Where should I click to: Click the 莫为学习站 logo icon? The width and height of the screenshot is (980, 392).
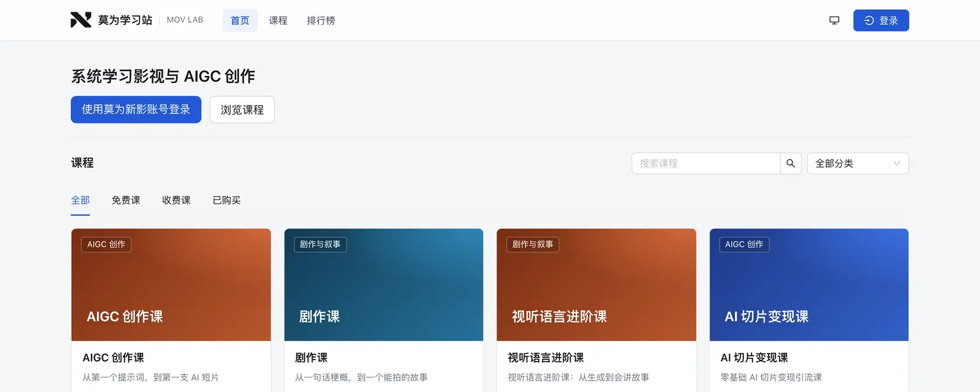tap(81, 20)
